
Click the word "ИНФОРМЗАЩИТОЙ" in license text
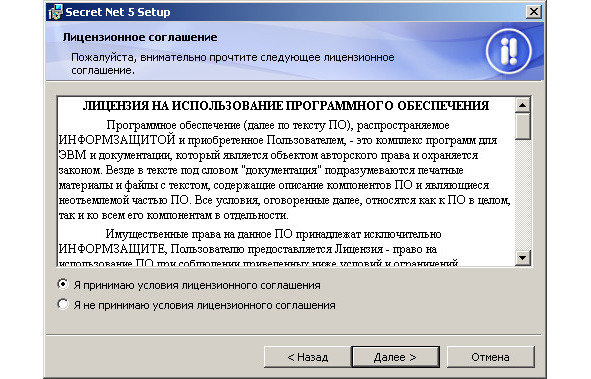117,140
